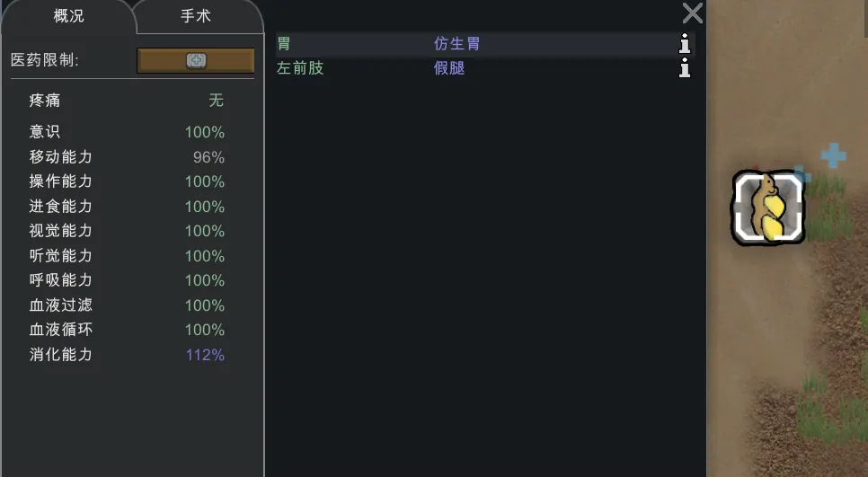The image size is (868, 477).
Task: Click the 消化能力 112% stat
Action: [x=126, y=355]
